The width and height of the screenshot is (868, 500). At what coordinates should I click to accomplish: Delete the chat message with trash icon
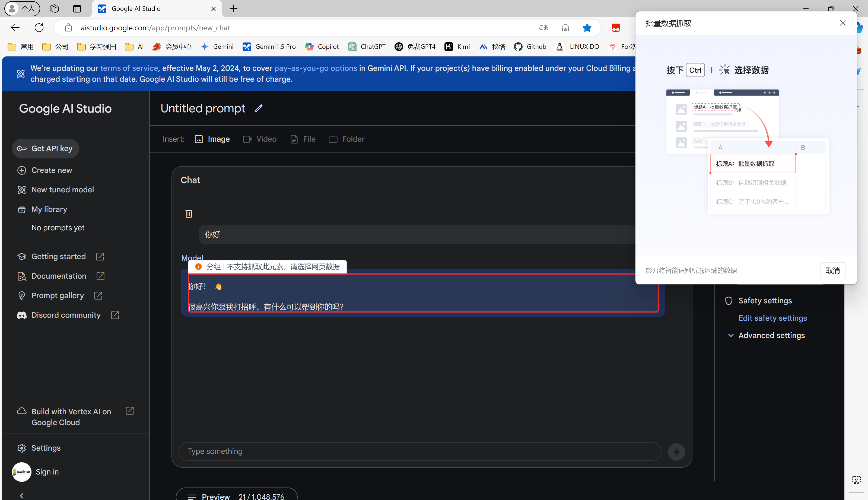[189, 214]
